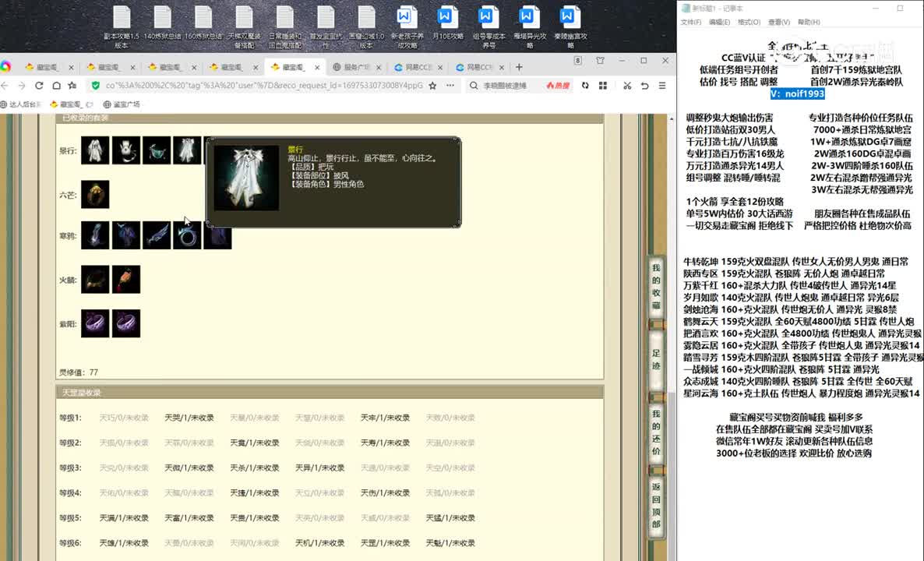The height and width of the screenshot is (561, 924).
Task: Open Notepad's 查看(V) menu
Action: [x=778, y=22]
